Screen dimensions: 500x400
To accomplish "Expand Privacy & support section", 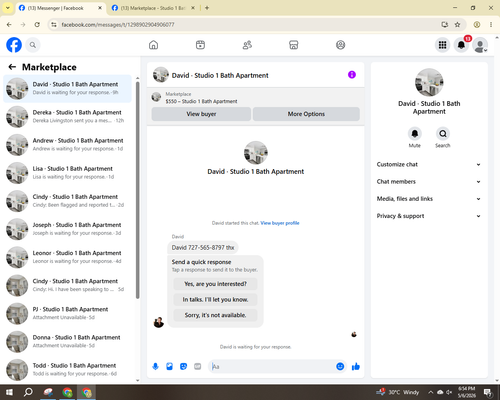I will coord(429,216).
